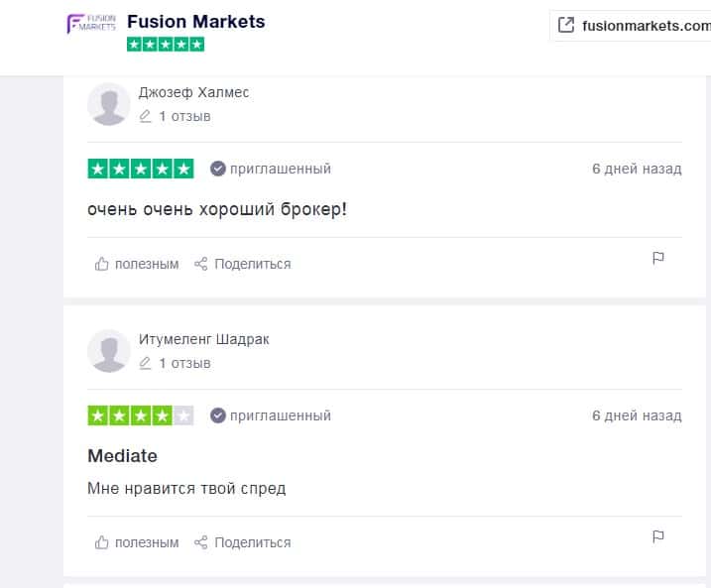Open reviewer name Итумеленг Шадрак
Viewport: 711px width, 588px height.
click(x=203, y=339)
